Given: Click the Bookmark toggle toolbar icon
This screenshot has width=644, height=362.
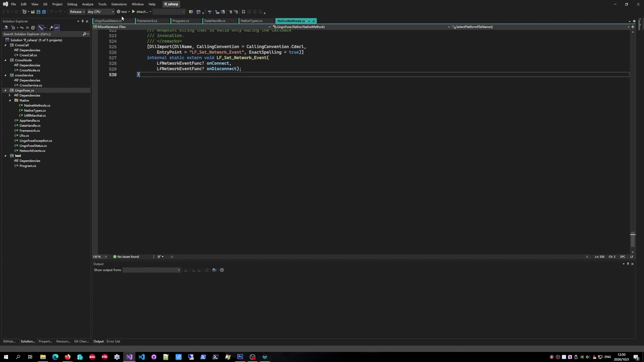Looking at the screenshot, I should (244, 12).
